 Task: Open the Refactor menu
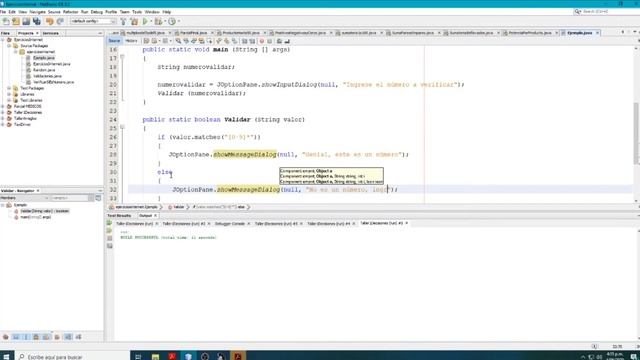[x=70, y=12]
